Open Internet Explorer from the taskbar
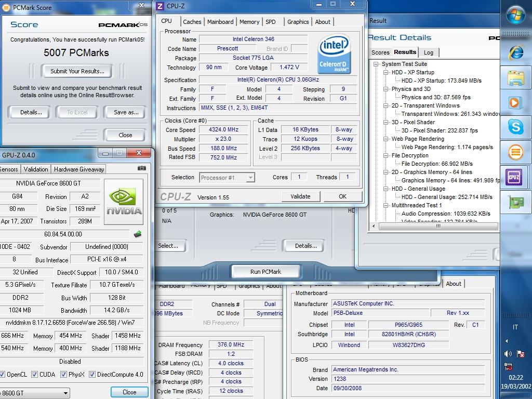 [x=516, y=52]
